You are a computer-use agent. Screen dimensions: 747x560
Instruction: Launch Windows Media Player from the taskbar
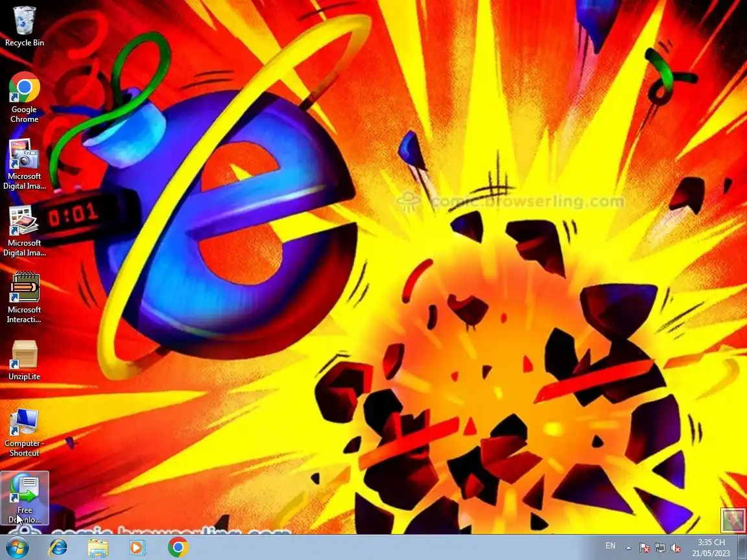[x=137, y=548]
